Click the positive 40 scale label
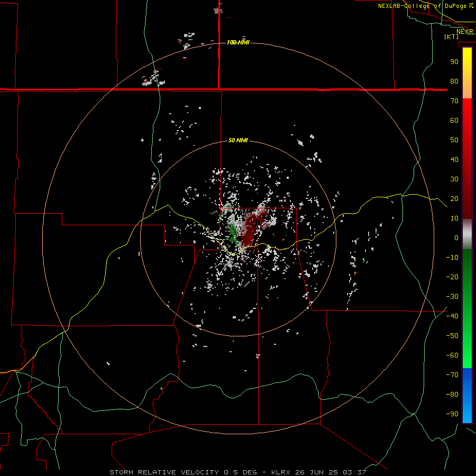Screen dimensions: 476x476 454,160
